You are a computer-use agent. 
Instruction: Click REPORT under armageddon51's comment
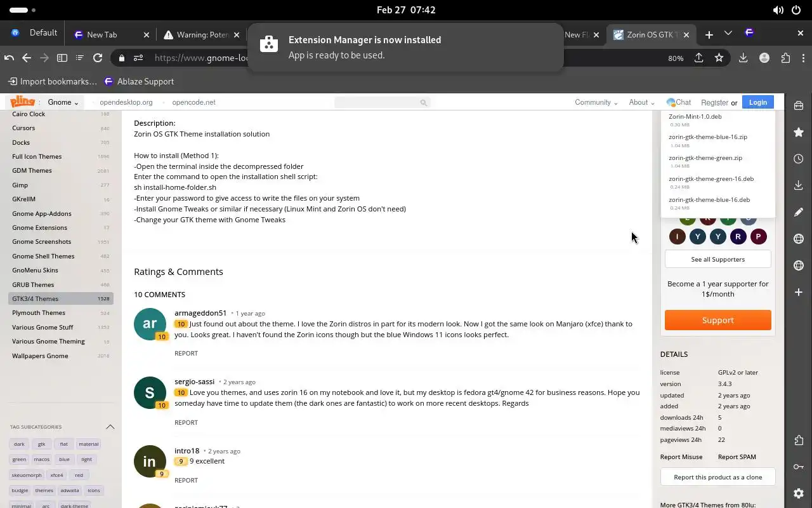point(186,353)
